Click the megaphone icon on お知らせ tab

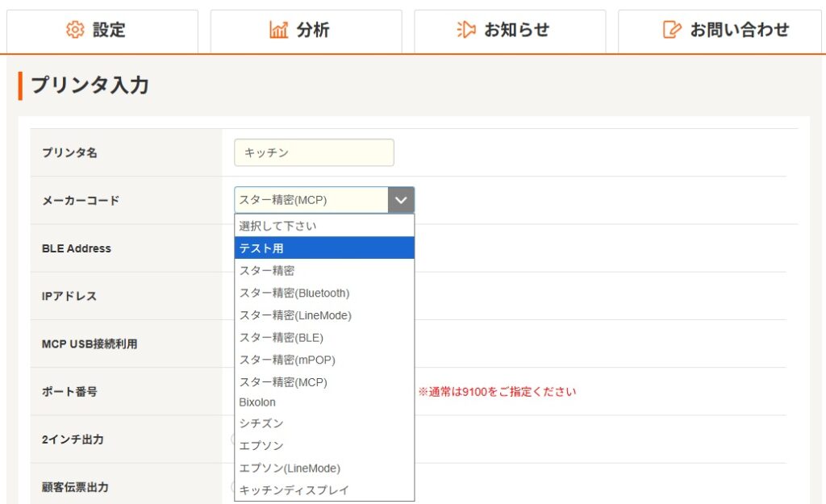point(466,30)
